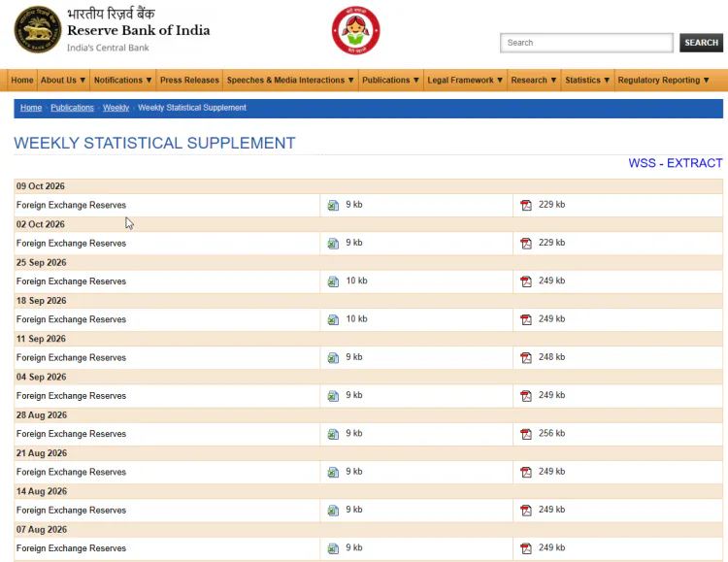Open the PDF file for 25 Sep 2026
The width and height of the screenshot is (728, 562).
point(525,281)
